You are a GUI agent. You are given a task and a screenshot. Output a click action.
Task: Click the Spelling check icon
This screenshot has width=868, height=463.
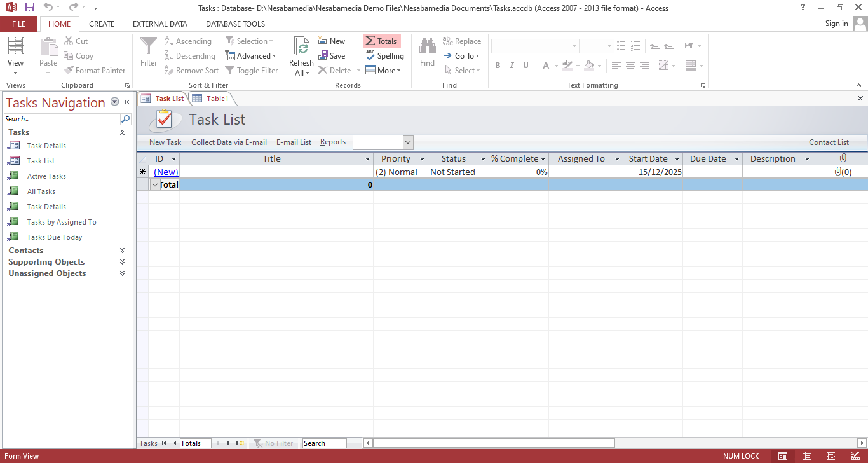tap(370, 56)
